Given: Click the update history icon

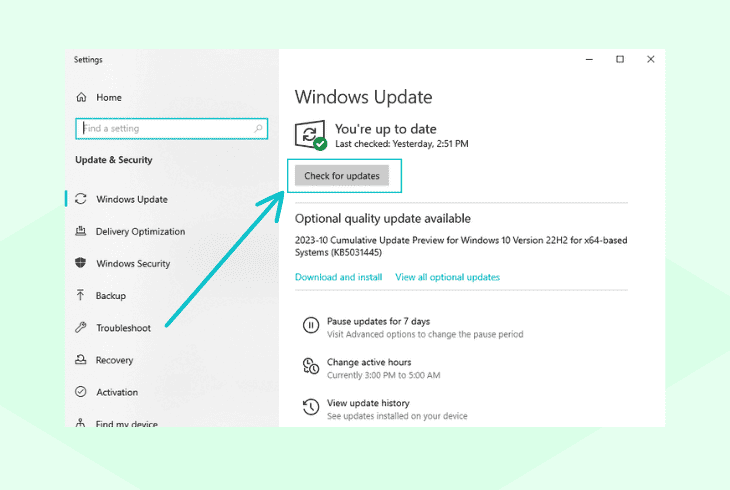Looking at the screenshot, I should click(x=311, y=407).
